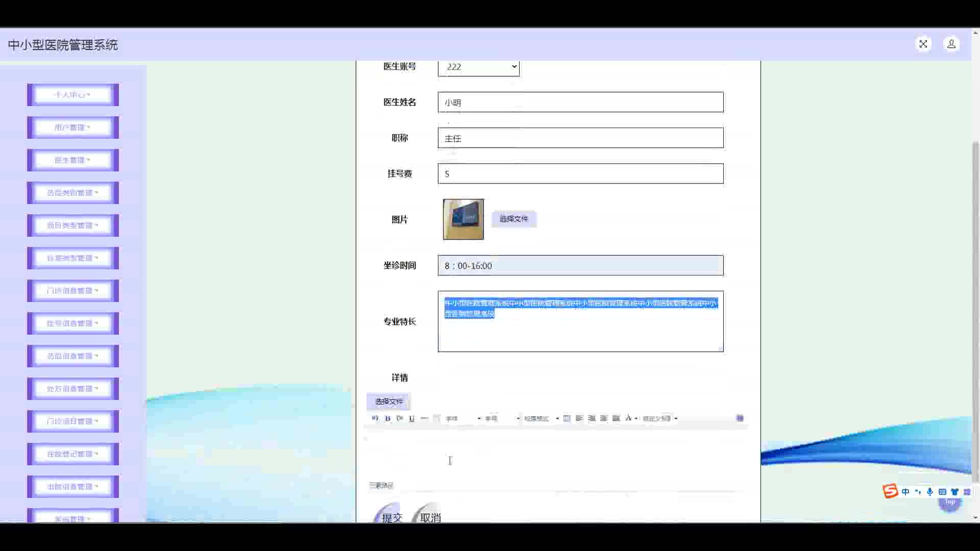Click the 提交 submit button

[391, 516]
